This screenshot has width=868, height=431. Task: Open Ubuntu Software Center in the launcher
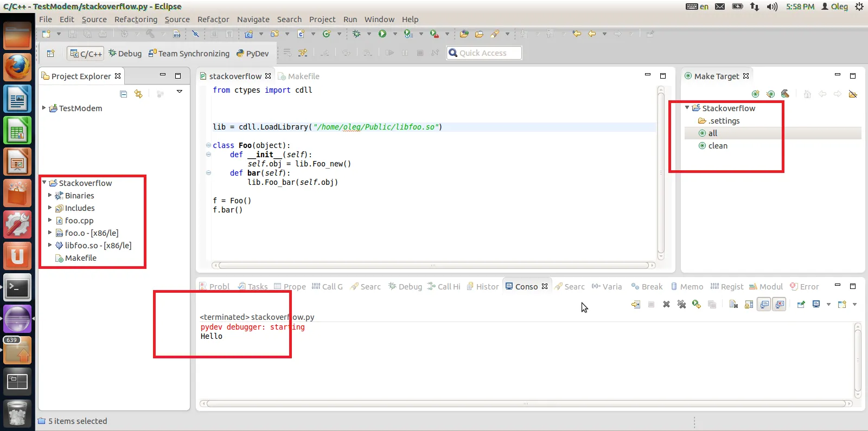[x=17, y=193]
